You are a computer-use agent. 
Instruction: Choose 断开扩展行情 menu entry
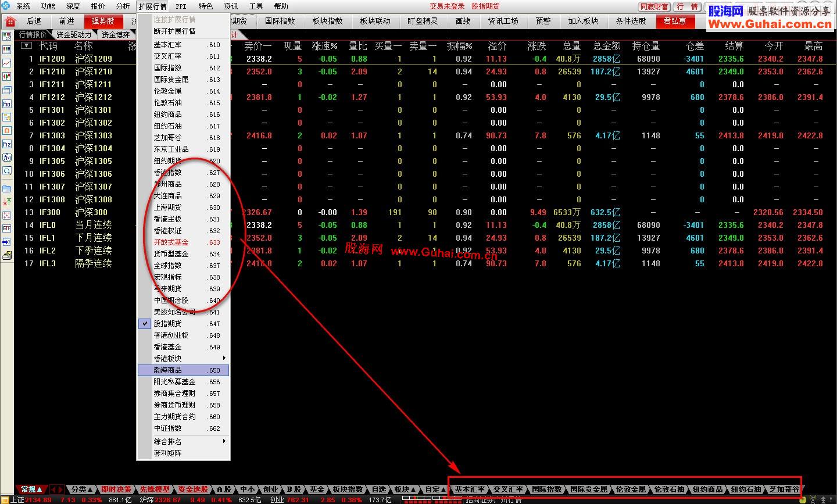[x=183, y=31]
